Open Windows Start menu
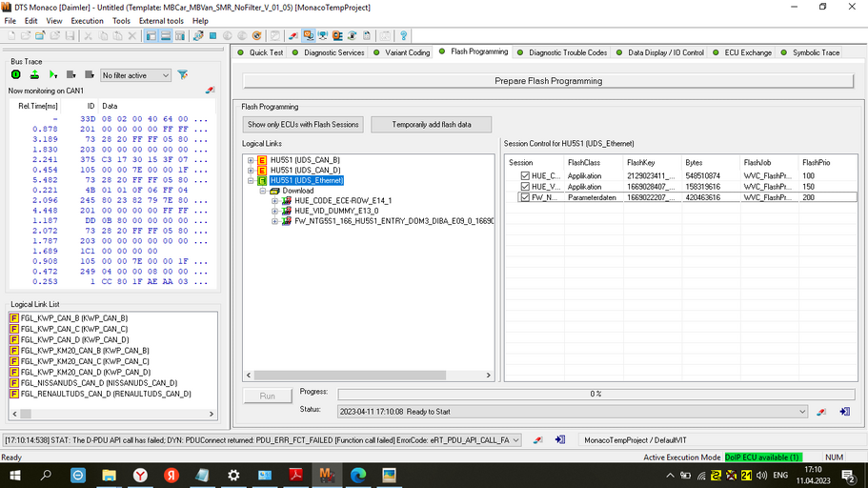Image resolution: width=868 pixels, height=488 pixels. point(15,475)
